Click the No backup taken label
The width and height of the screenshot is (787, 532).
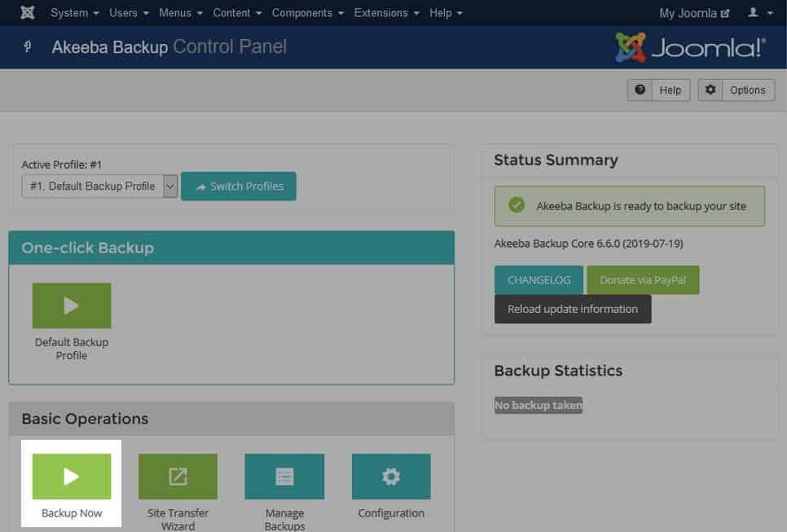538,405
